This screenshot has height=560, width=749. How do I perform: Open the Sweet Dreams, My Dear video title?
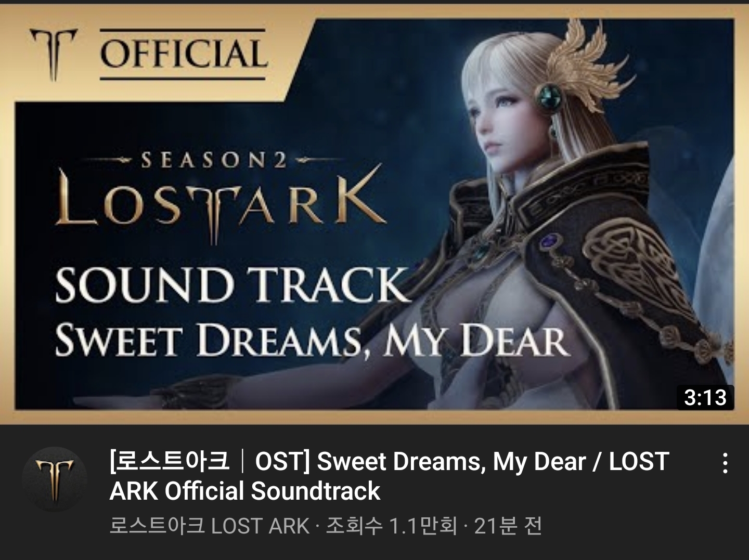389,476
